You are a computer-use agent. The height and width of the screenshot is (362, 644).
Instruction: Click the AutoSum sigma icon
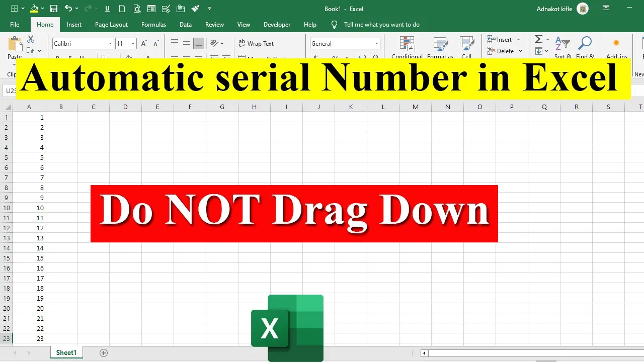coord(538,39)
